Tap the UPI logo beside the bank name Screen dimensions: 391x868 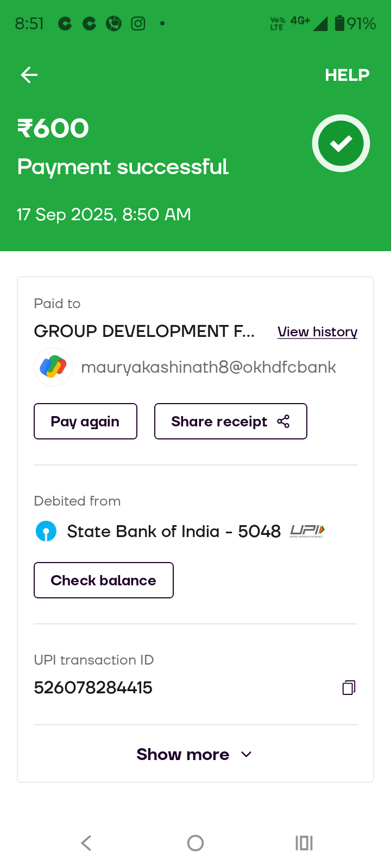point(307,531)
